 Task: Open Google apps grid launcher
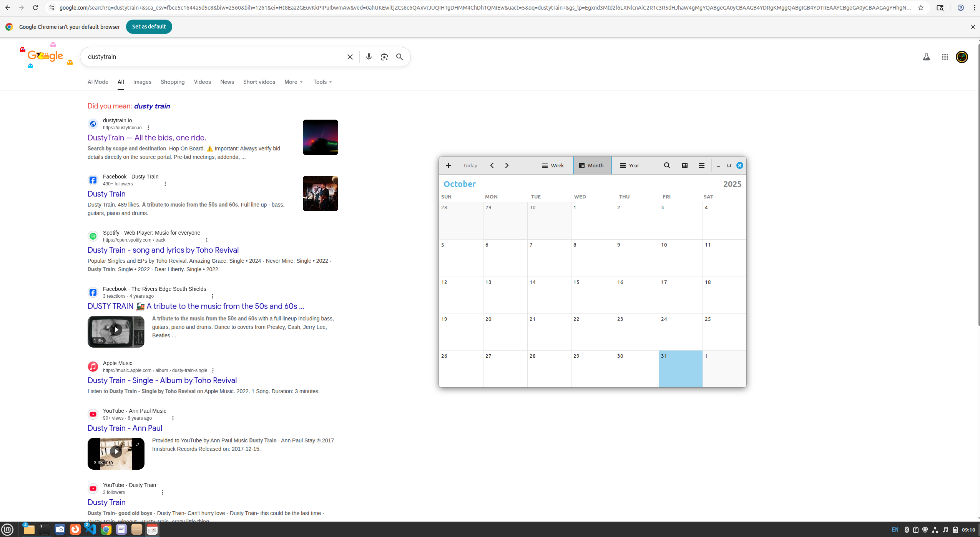(945, 57)
